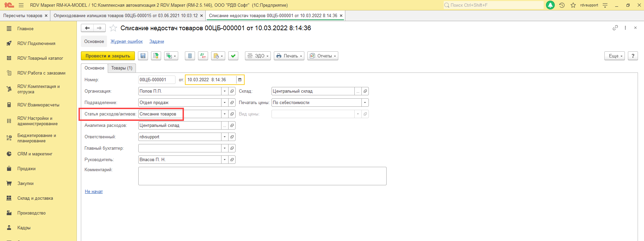Screen dimensions: 644x241
Task: Select the top Основное navigation item
Action: tap(94, 42)
